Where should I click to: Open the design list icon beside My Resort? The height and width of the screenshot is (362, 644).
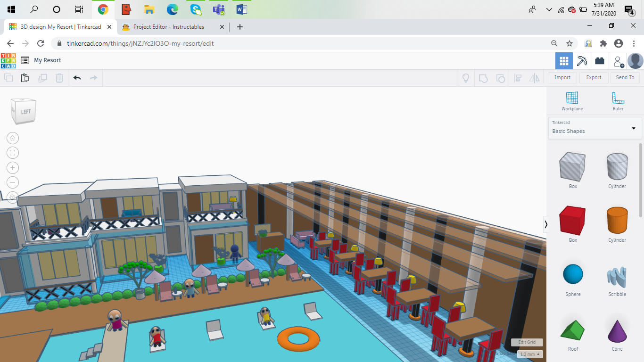(25, 60)
